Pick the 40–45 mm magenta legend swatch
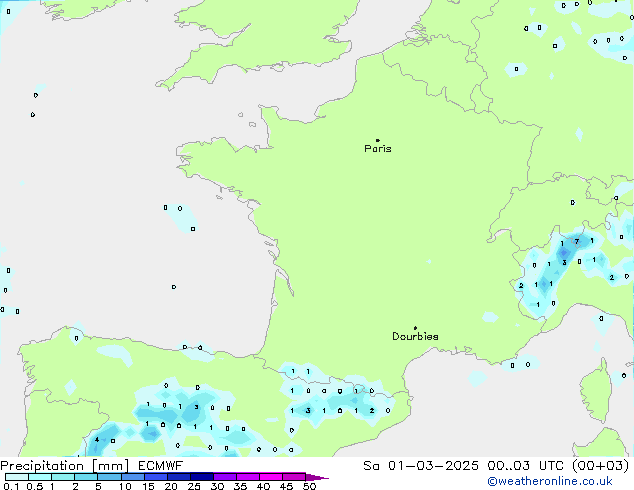This screenshot has height=490, width=634. click(x=271, y=477)
